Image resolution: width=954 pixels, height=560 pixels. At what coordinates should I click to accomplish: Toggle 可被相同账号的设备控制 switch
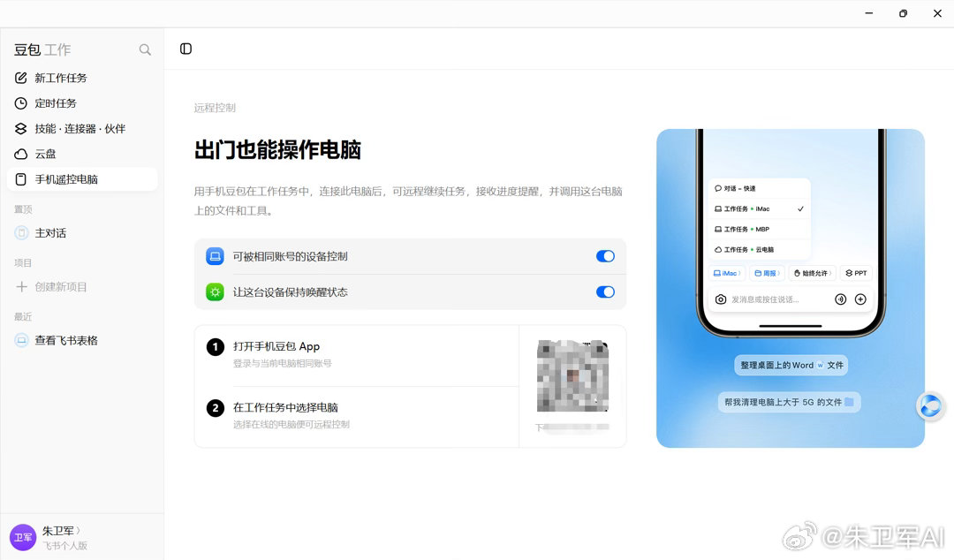pos(605,256)
